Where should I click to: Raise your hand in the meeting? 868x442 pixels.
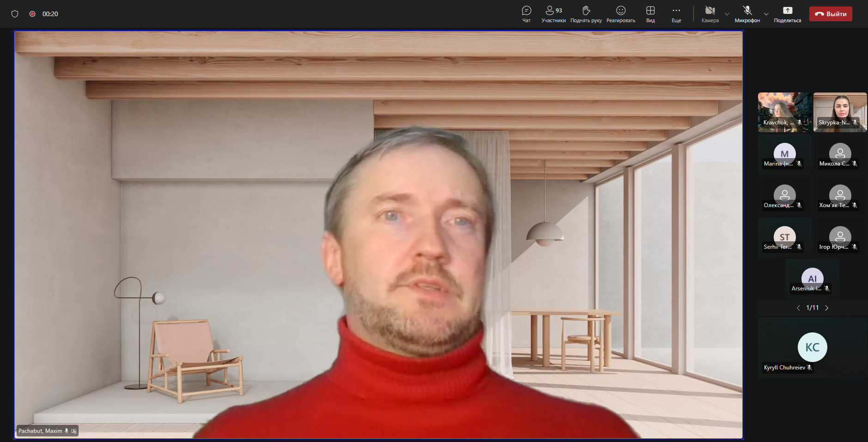[x=586, y=14]
